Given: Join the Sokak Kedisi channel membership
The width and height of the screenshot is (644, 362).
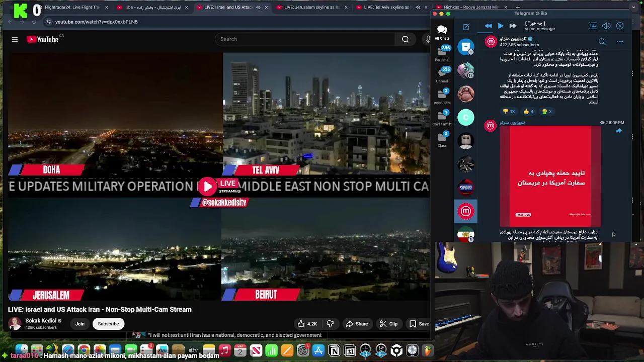Looking at the screenshot, I should (80, 324).
